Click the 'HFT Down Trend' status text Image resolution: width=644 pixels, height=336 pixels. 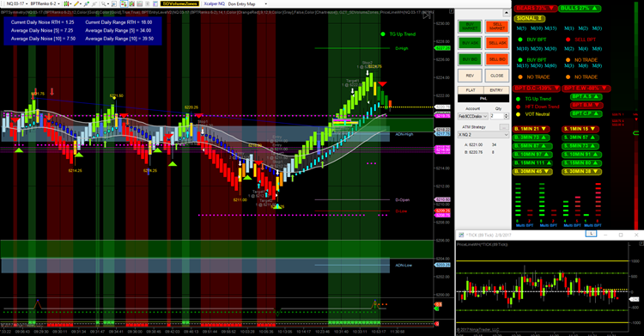(x=542, y=107)
